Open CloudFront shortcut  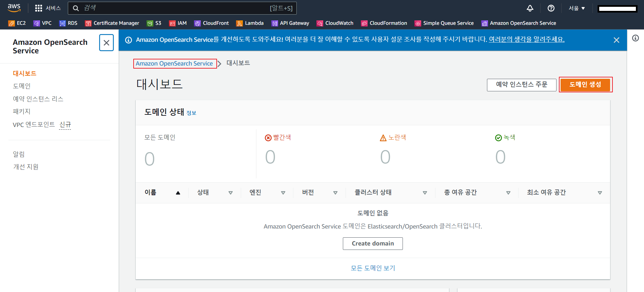tap(212, 23)
